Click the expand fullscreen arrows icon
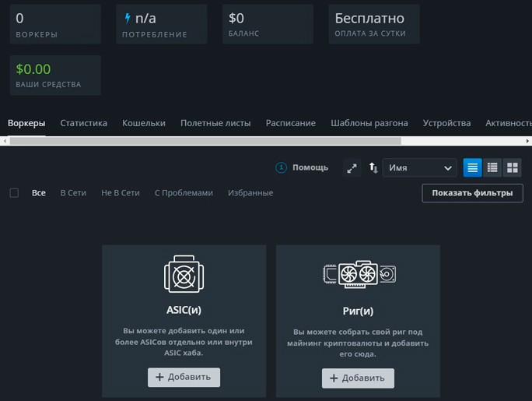The height and width of the screenshot is (401, 532). pos(352,168)
